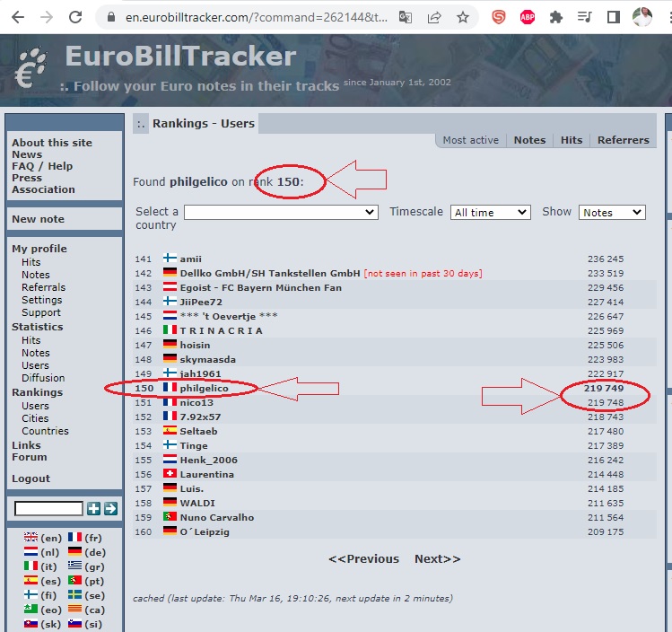Expand the Timescale 'All time' dropdown
The height and width of the screenshot is (632, 672).
[x=490, y=212]
